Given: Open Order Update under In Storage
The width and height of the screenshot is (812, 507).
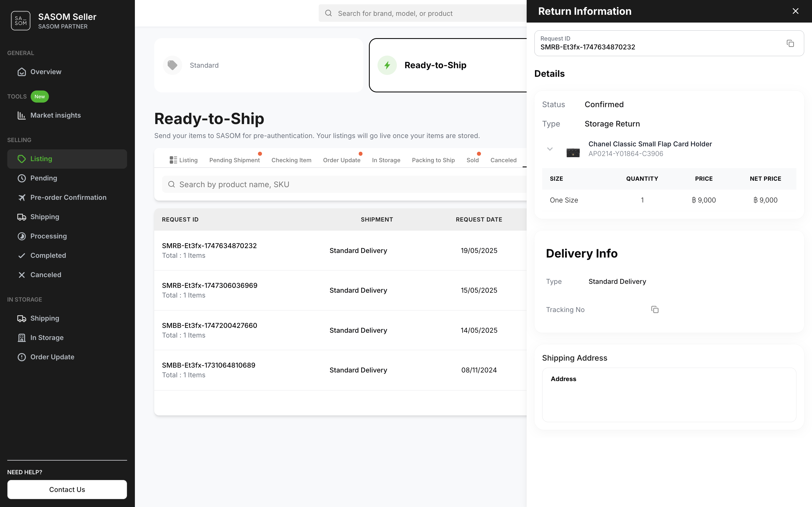Looking at the screenshot, I should point(52,357).
